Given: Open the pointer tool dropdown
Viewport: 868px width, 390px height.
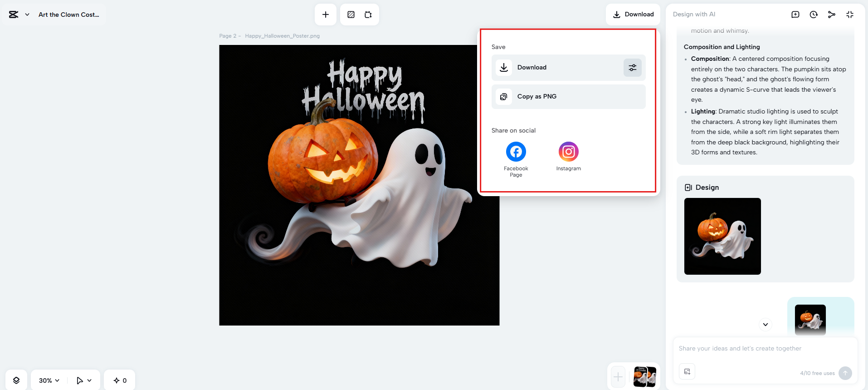Looking at the screenshot, I should pyautogui.click(x=84, y=380).
